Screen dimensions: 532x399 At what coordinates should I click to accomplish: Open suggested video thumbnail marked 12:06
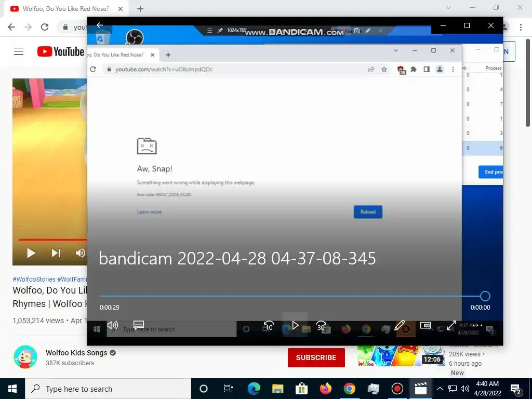(401, 356)
